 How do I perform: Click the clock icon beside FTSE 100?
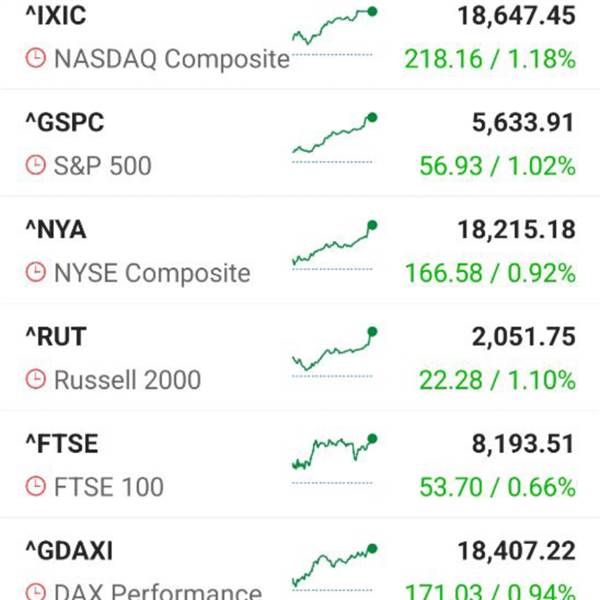36,486
